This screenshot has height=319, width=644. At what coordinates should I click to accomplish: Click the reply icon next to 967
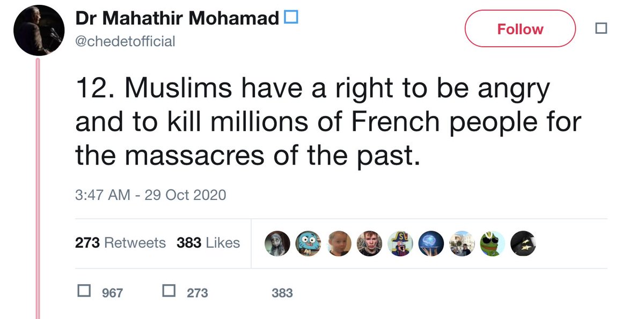tap(84, 291)
